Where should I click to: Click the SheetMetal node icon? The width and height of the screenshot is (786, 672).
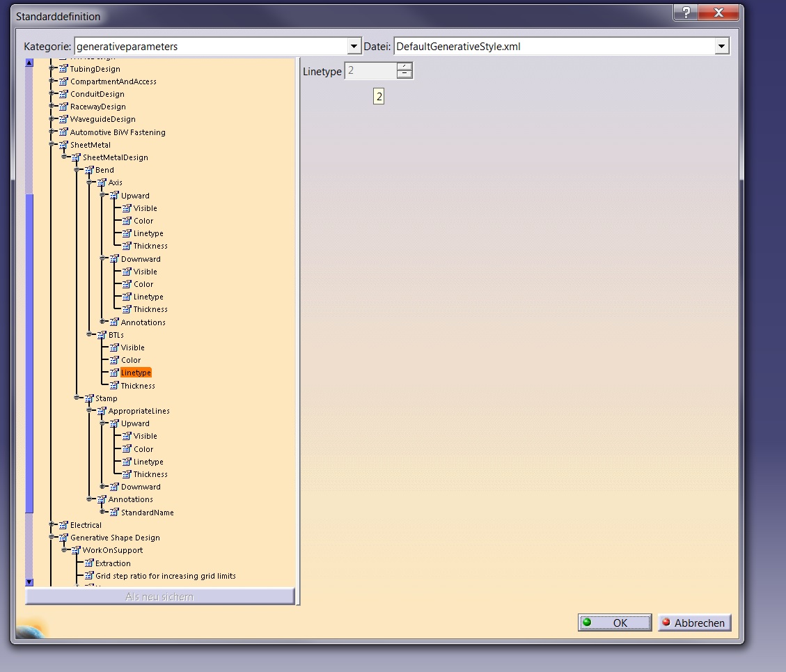point(63,145)
